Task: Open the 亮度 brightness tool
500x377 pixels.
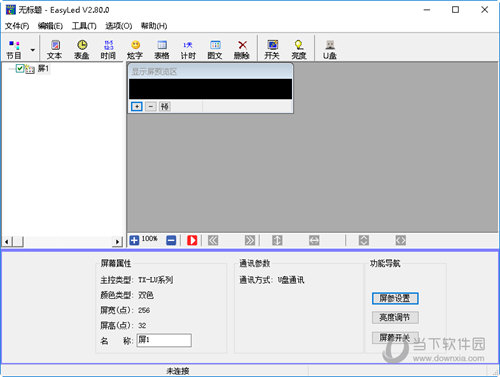Action: (299, 49)
